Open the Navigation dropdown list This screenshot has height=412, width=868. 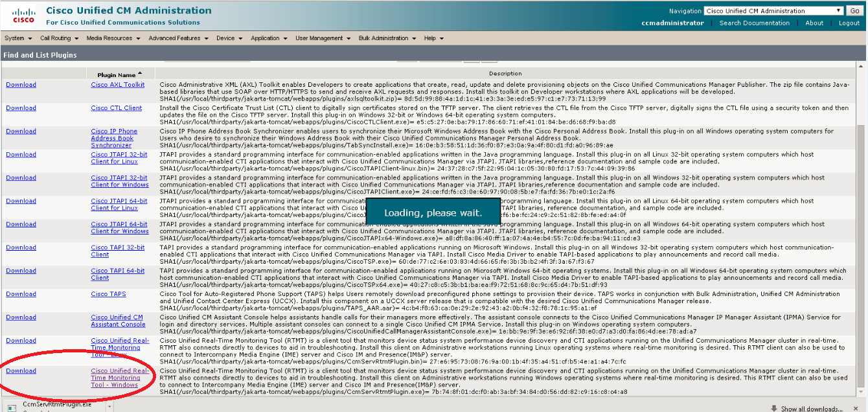[773, 11]
